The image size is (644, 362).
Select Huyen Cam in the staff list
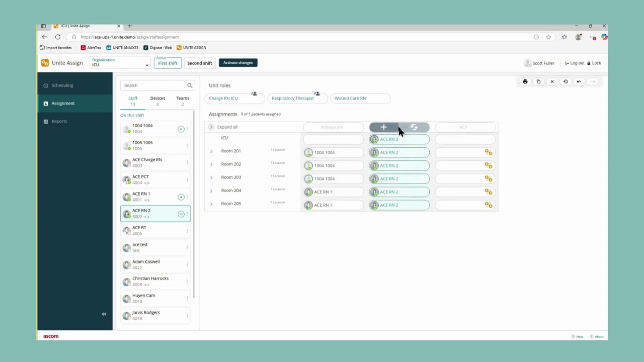coord(155,298)
